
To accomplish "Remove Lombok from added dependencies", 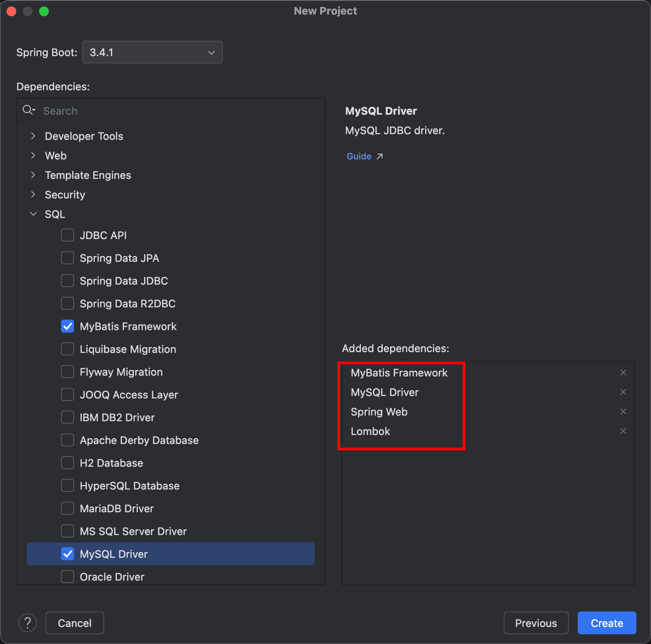I will coord(623,431).
